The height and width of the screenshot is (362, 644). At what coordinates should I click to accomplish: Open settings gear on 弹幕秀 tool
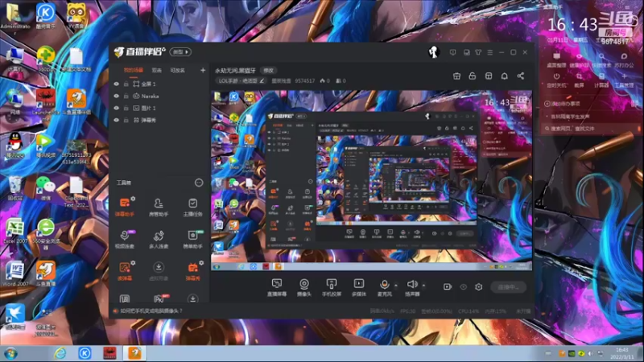[x=201, y=263]
